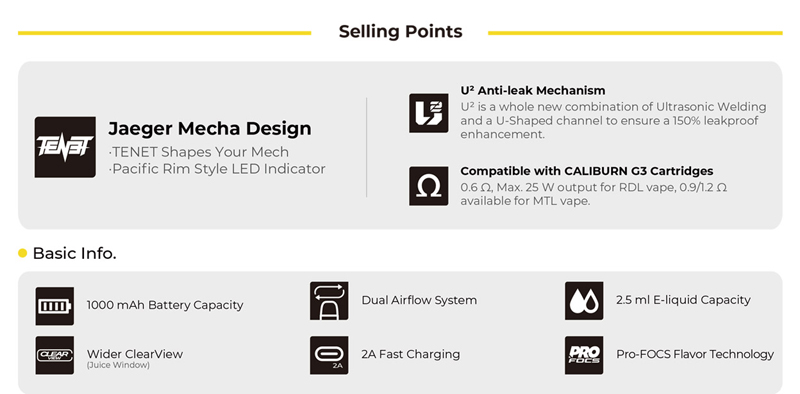Screen dimensions: 800x394
Task: Click the Dual Airflow System icon
Action: pyautogui.click(x=329, y=301)
